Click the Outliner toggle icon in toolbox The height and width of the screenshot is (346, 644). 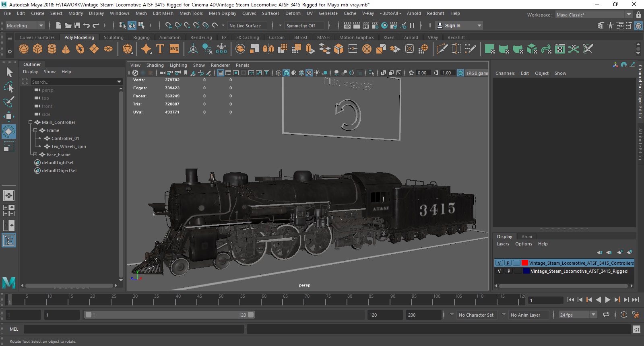point(9,241)
